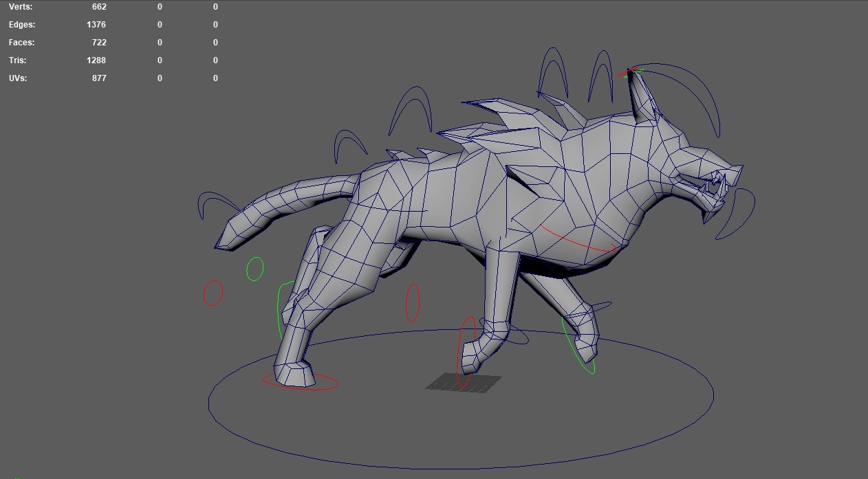Image resolution: width=868 pixels, height=479 pixels.
Task: Select the control at the ear tip
Action: [631, 71]
